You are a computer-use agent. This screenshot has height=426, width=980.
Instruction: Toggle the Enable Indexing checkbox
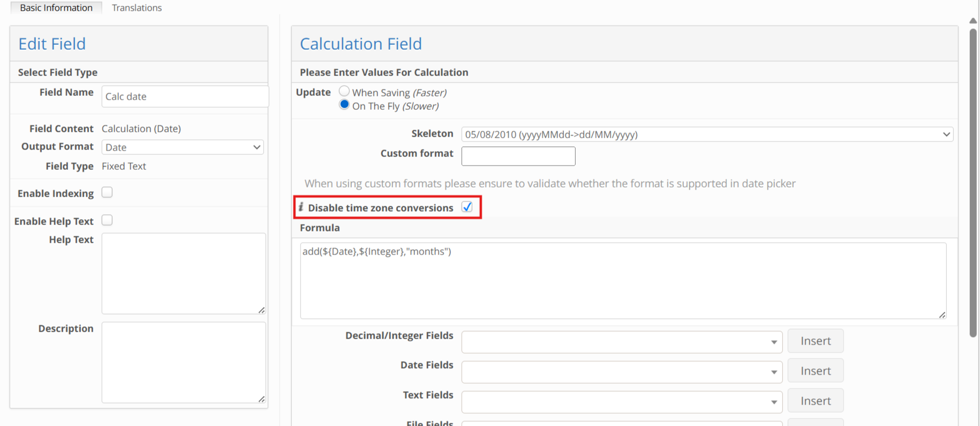point(107,192)
